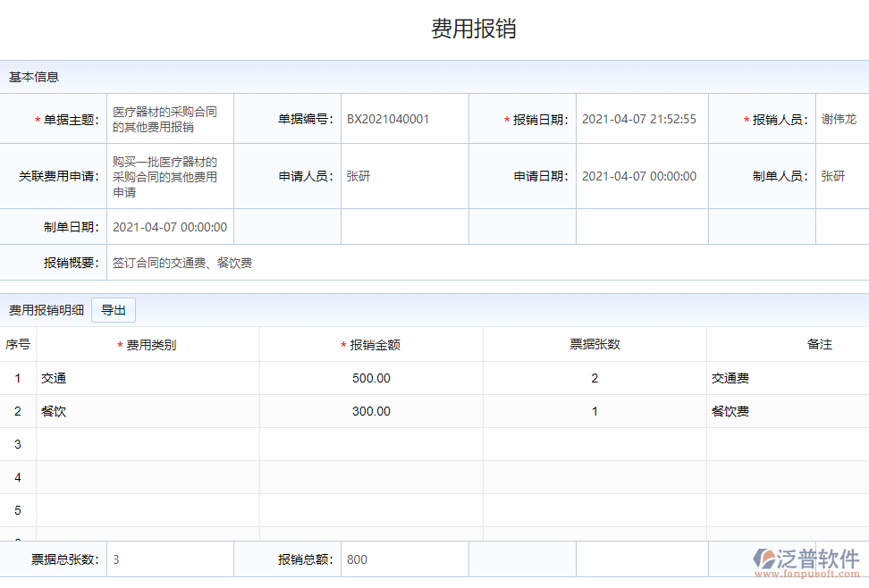869x588 pixels.
Task: Click the 报销概要 summary text field
Action: pos(483,263)
